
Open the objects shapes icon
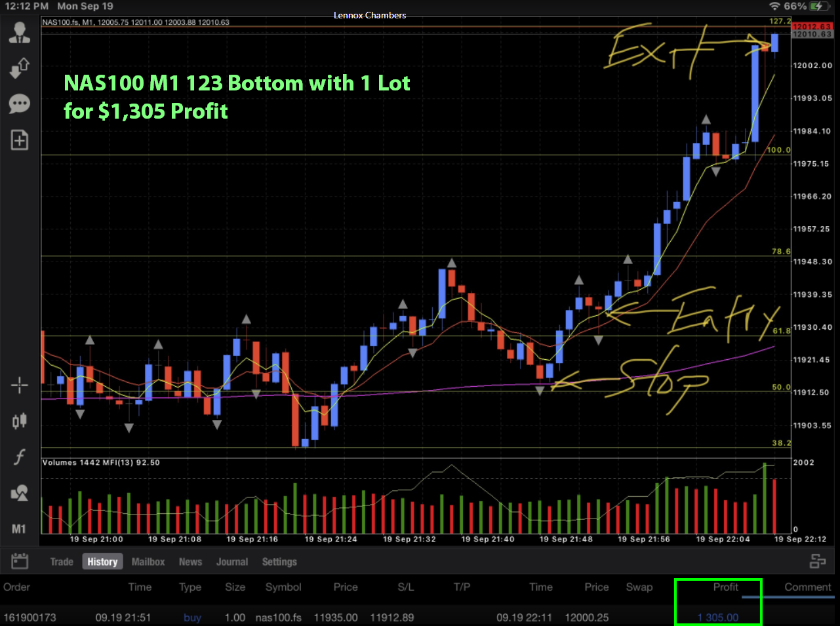pos(20,492)
